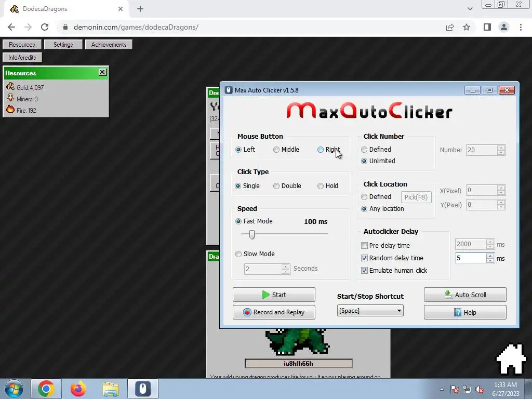
Task: Click the X(Pixel) input field
Action: 482,190
